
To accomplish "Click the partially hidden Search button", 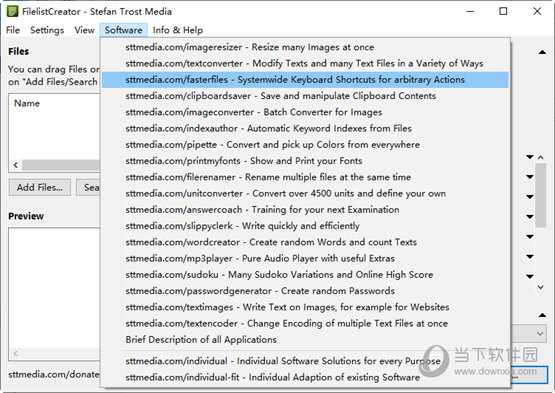I will [88, 187].
